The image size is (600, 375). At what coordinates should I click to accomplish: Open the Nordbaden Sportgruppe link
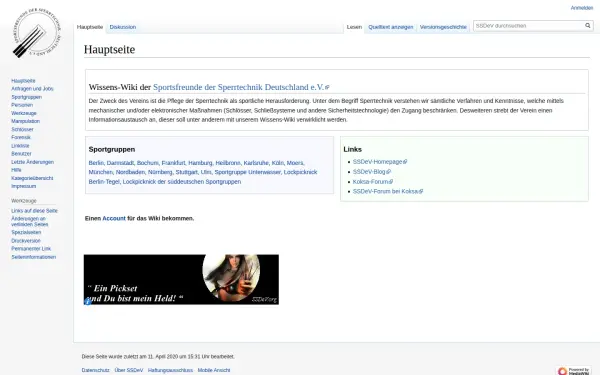[x=130, y=173]
